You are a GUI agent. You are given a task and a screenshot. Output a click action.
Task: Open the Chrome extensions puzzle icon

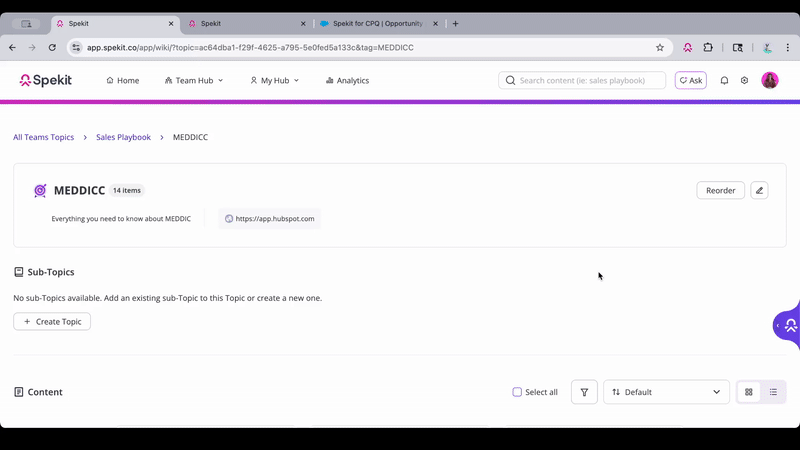point(708,47)
